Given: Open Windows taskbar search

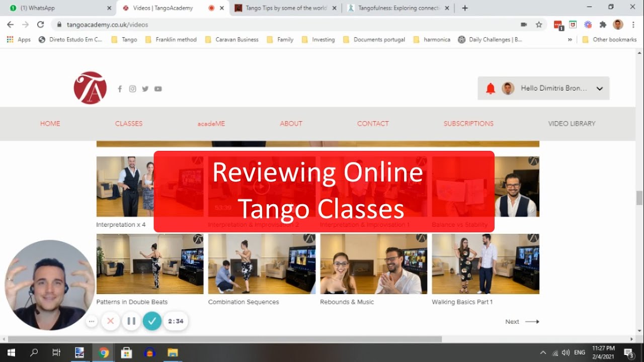Looking at the screenshot, I should 34,352.
